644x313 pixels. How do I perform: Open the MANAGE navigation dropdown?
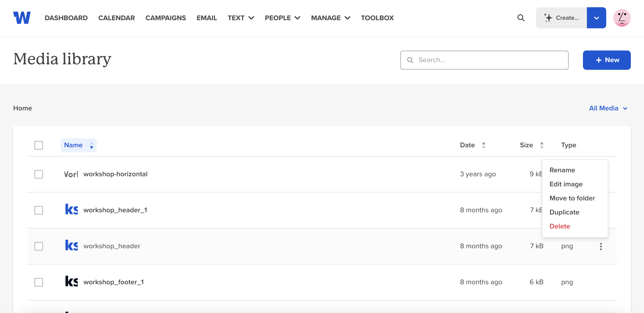click(x=331, y=18)
